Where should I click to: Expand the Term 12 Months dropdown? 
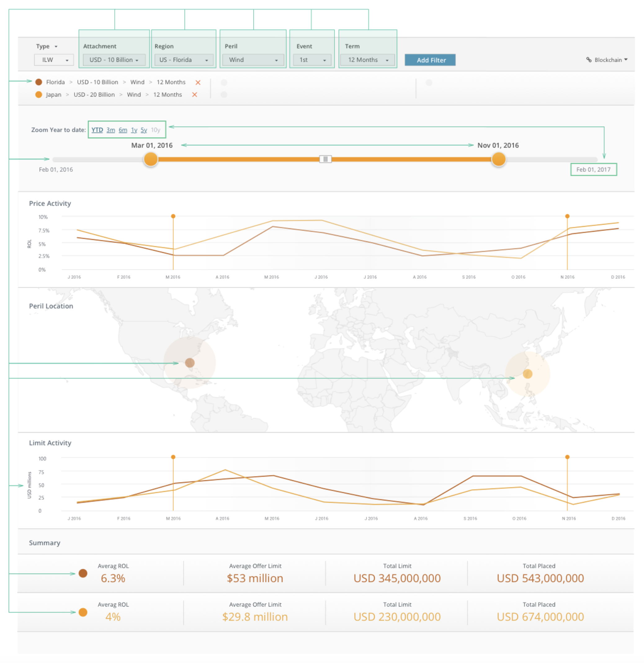pos(368,60)
